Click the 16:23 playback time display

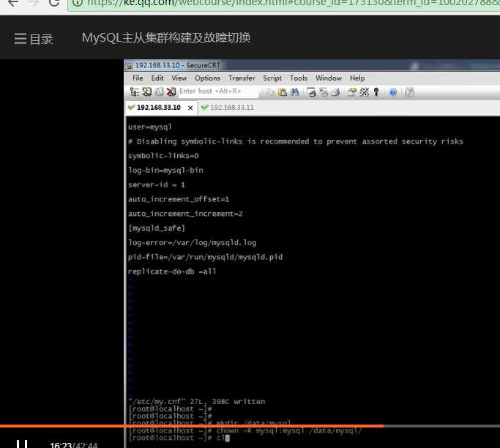pos(61,445)
